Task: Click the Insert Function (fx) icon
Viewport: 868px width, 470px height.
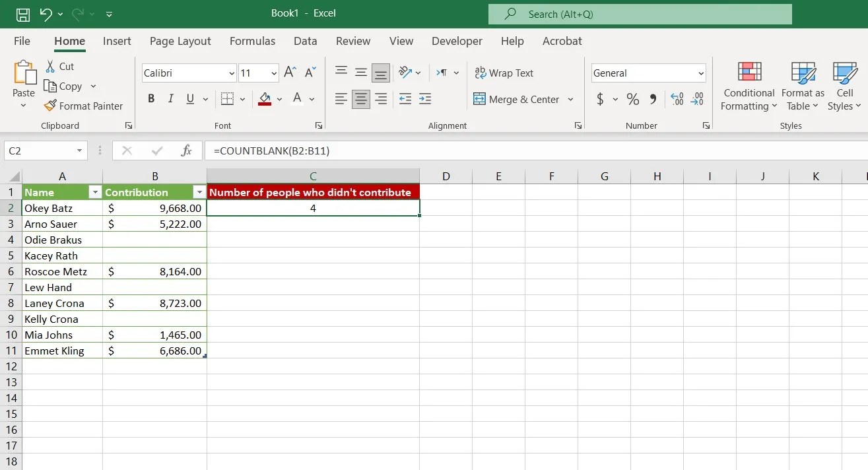Action: 187,150
